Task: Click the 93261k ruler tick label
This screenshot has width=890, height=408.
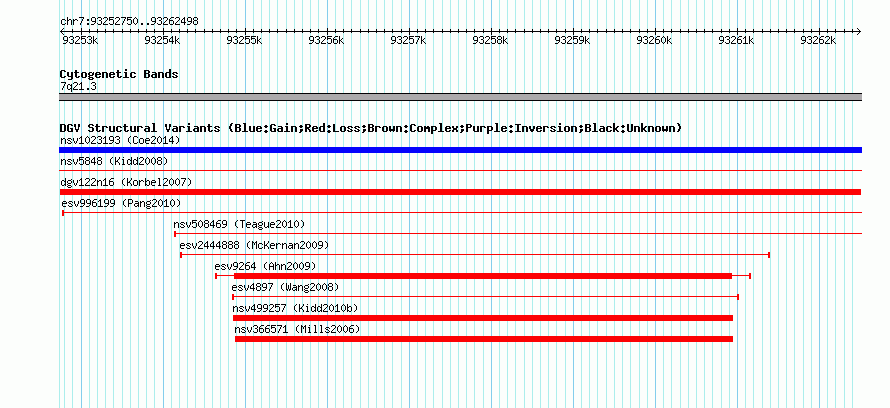Action: coord(737,40)
